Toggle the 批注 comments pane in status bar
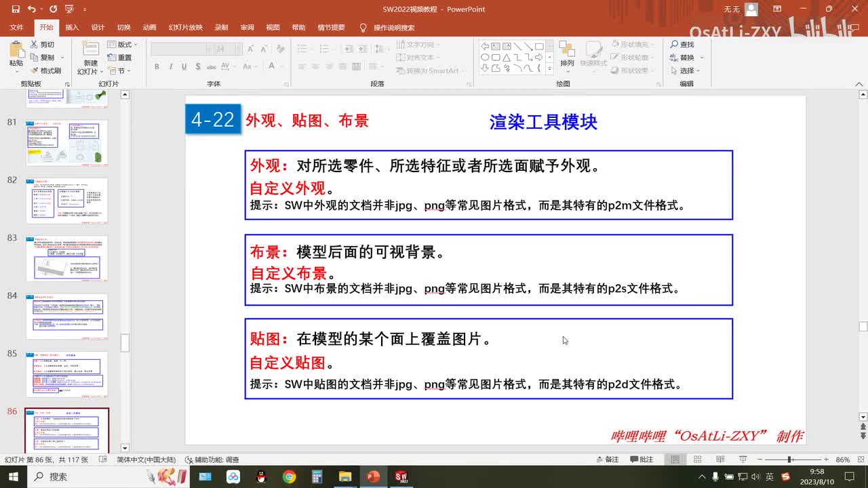The image size is (868, 488). [x=641, y=459]
